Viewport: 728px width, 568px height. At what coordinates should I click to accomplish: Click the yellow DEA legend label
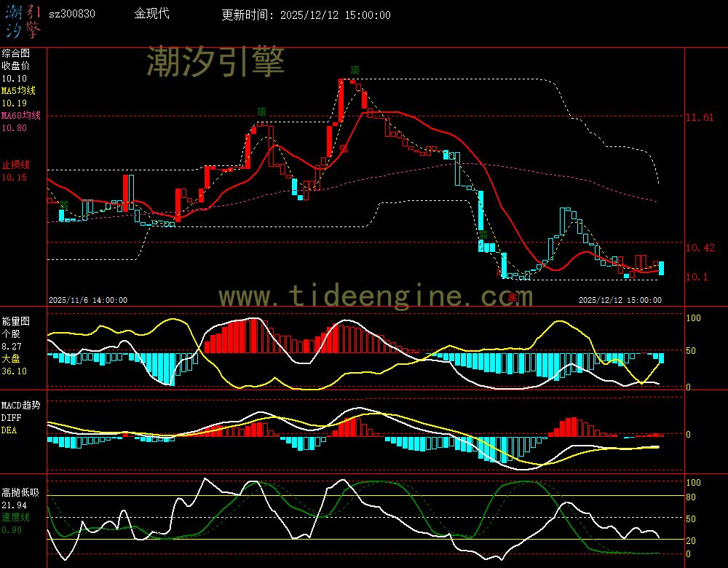click(x=9, y=430)
